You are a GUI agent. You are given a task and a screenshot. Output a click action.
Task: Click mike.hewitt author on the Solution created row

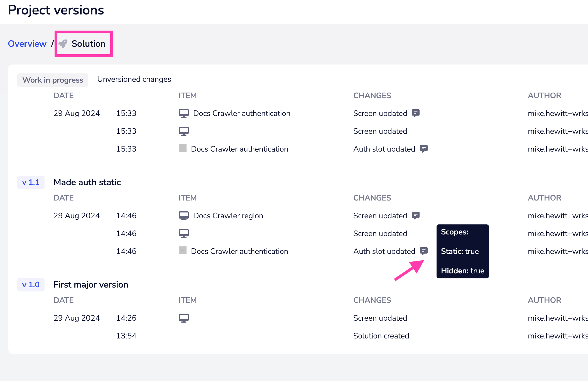coord(558,336)
